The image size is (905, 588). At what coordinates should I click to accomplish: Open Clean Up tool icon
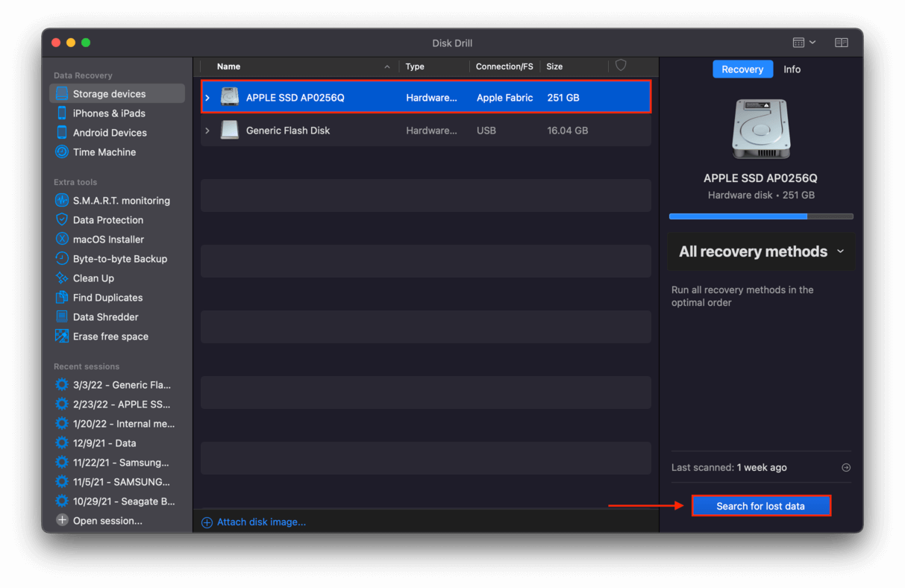(x=62, y=278)
